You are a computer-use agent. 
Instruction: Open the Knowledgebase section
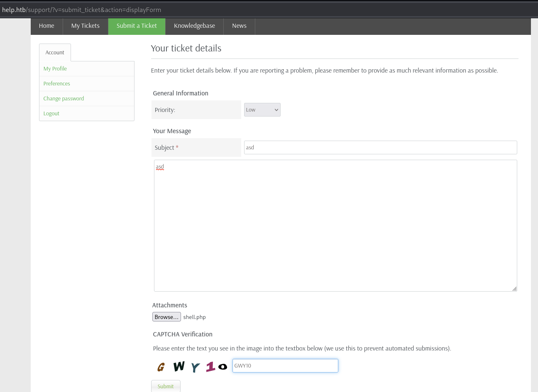[x=194, y=26]
